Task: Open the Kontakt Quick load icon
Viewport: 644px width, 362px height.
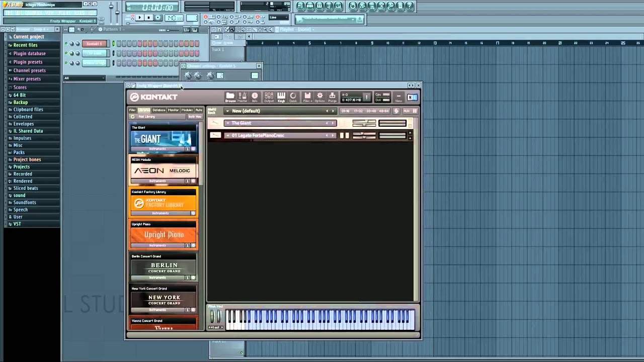Action: pos(293,97)
